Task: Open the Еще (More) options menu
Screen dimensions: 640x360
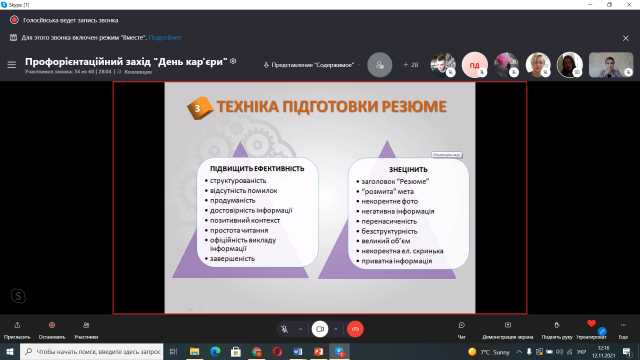Action: (x=623, y=330)
